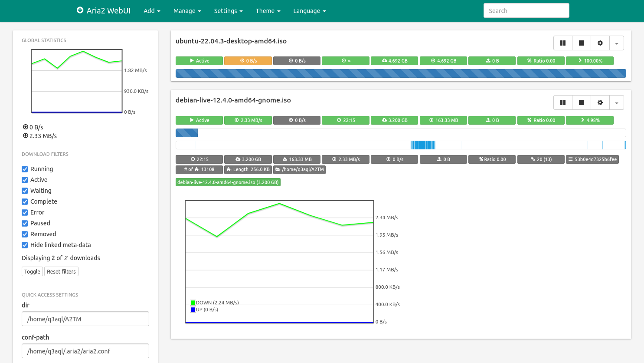644x363 pixels.
Task: Click the /home/q3aql/A2TM folder badge
Action: click(x=299, y=169)
